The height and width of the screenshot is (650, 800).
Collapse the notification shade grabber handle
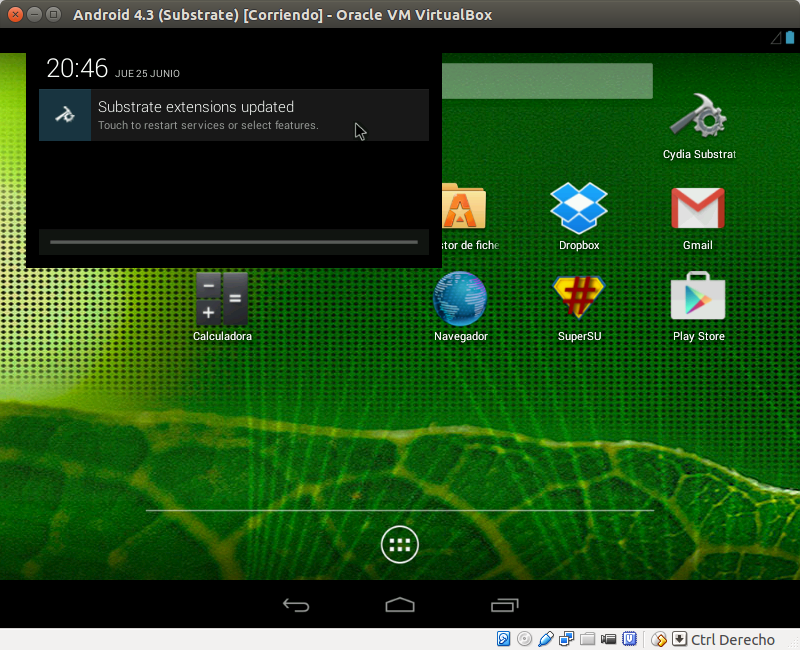(x=232, y=242)
